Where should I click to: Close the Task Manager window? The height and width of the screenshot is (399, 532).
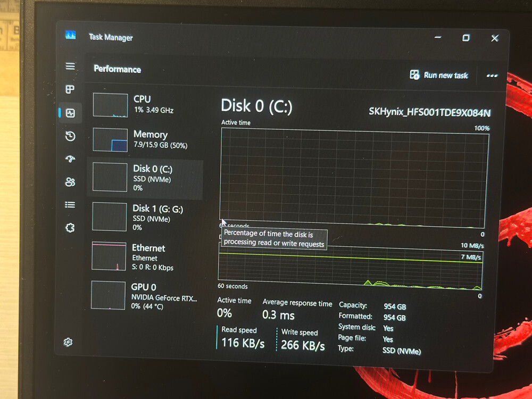click(495, 38)
